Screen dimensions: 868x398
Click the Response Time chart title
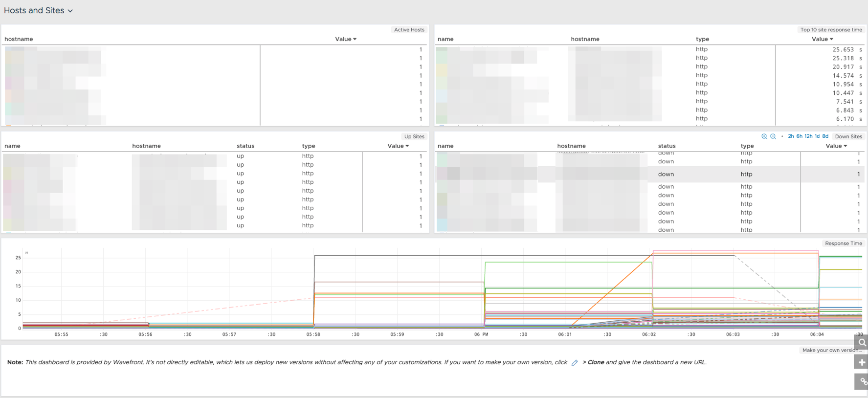click(x=844, y=243)
